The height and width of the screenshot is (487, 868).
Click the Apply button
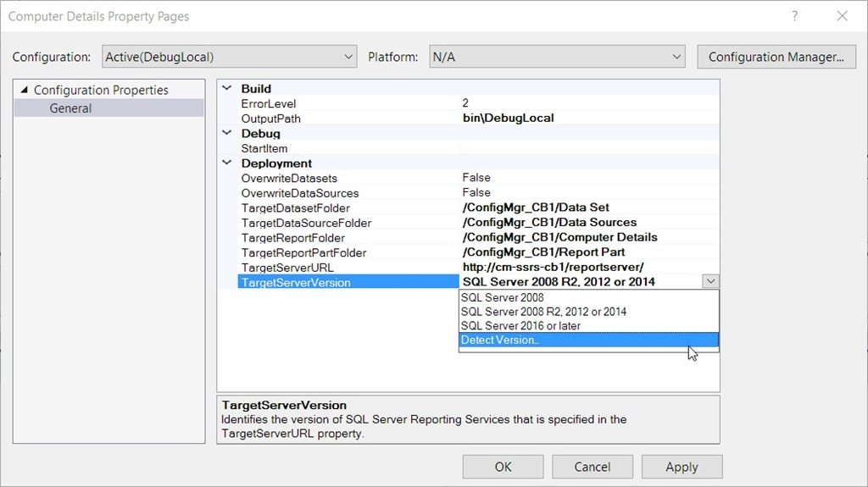tap(682, 467)
